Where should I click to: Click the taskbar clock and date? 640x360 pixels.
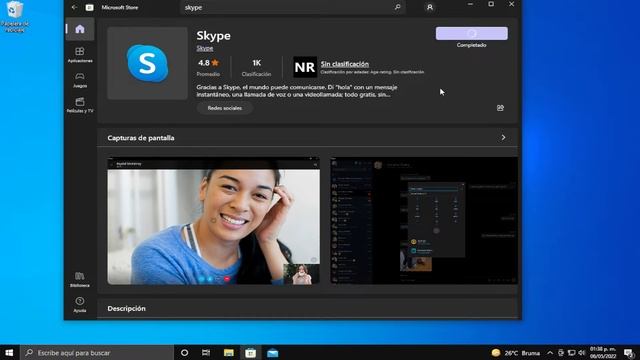(603, 353)
